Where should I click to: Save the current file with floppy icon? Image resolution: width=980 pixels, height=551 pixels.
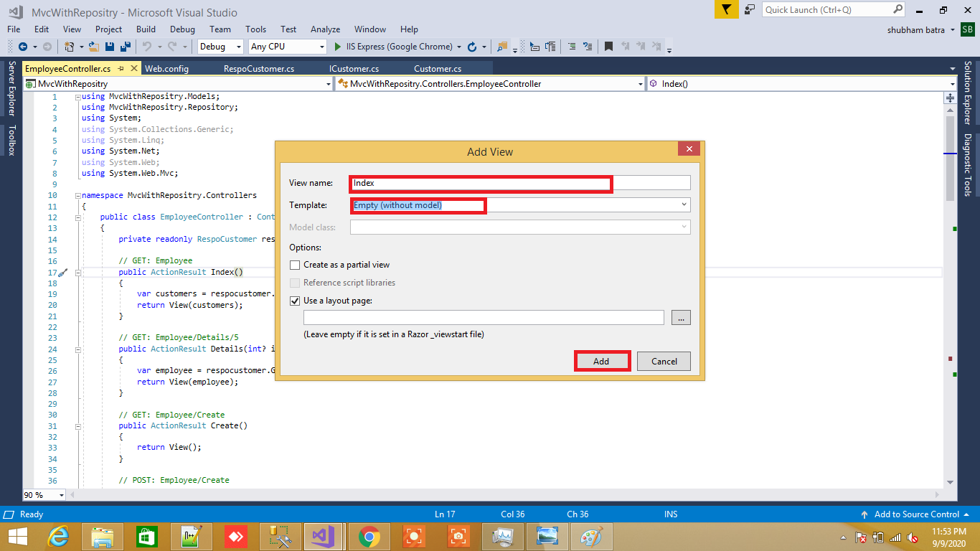pyautogui.click(x=110, y=47)
